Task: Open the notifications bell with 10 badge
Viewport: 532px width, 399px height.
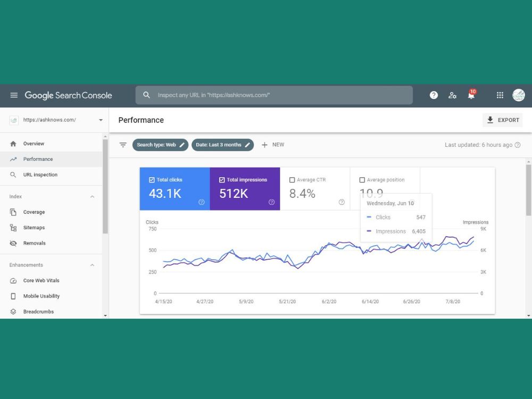Action: [x=471, y=95]
